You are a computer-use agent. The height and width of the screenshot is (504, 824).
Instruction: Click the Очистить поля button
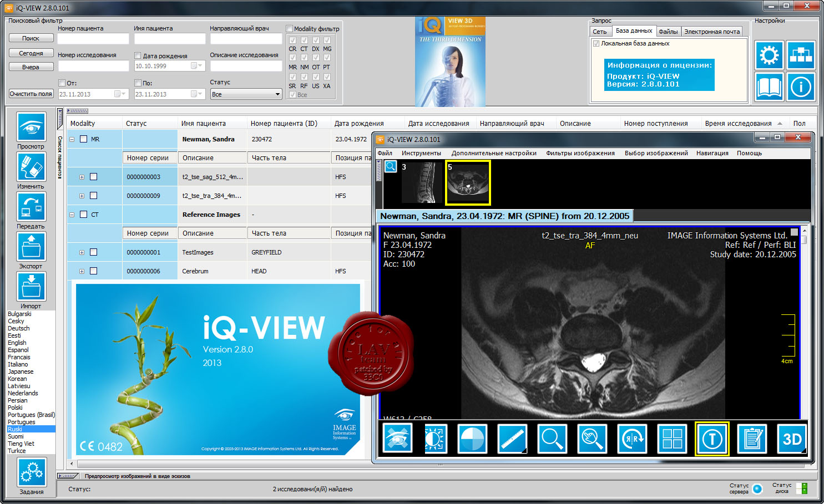(x=31, y=94)
